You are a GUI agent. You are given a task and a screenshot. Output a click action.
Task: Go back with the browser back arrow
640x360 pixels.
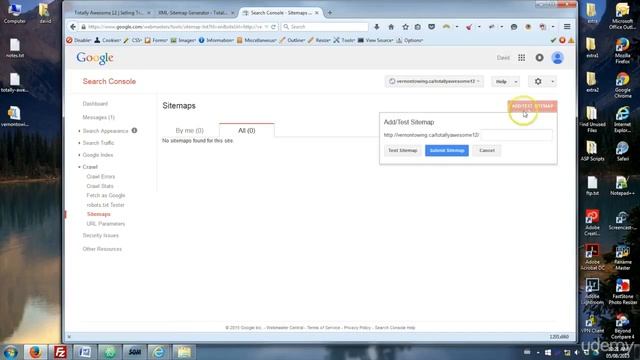(x=73, y=27)
